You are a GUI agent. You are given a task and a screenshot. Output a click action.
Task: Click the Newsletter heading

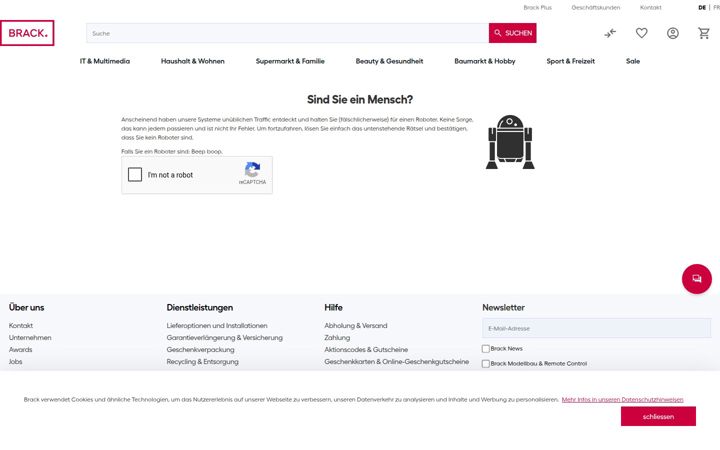point(503,308)
